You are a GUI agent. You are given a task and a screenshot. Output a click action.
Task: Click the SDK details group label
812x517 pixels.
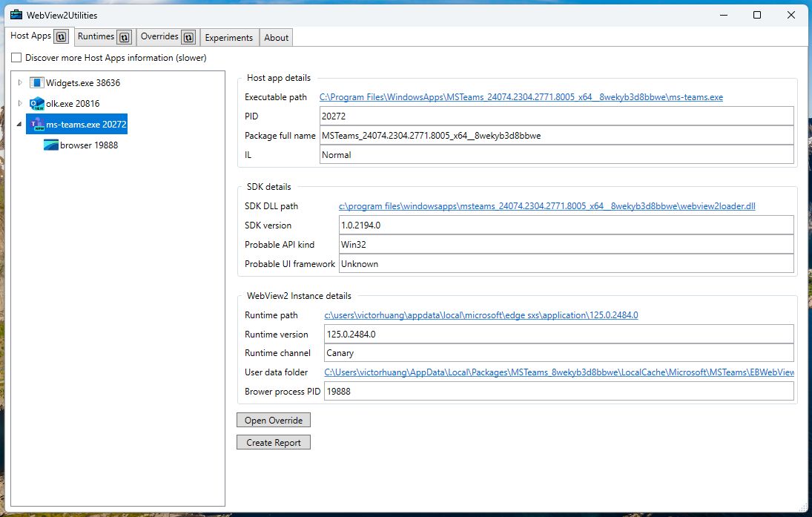click(x=268, y=186)
